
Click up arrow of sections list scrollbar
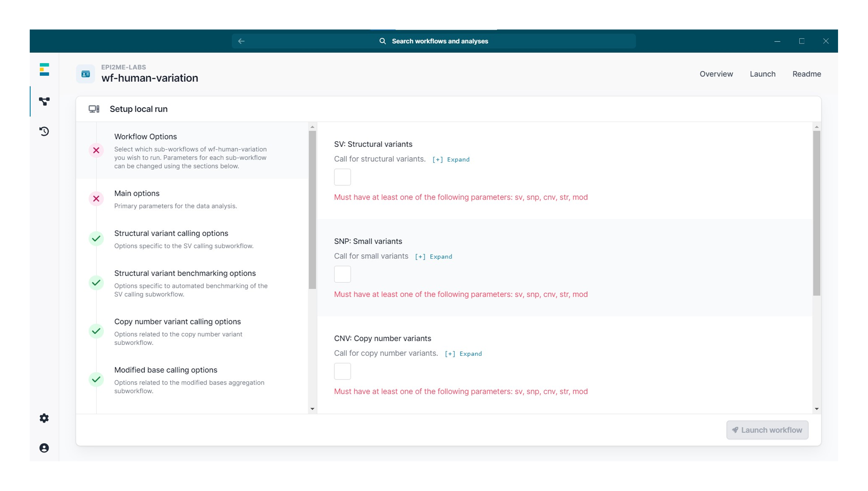(x=312, y=127)
